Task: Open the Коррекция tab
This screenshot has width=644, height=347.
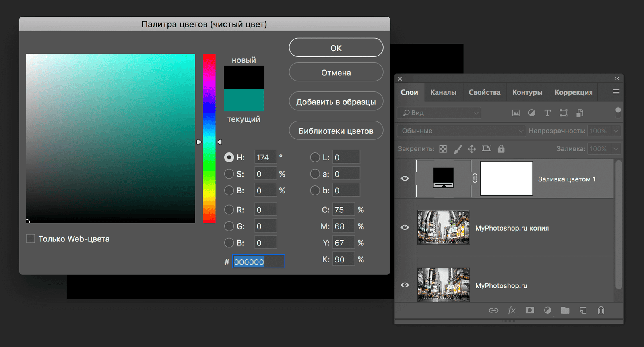Action: (x=573, y=92)
